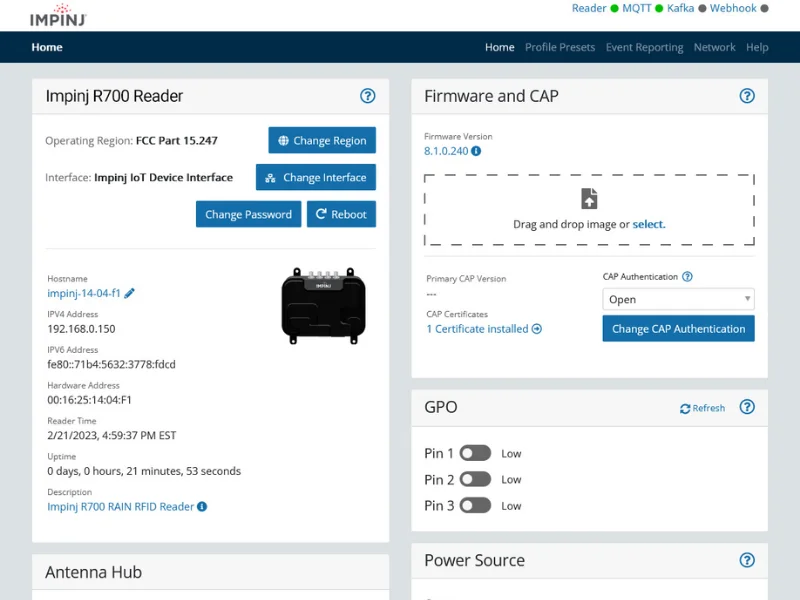Open the CAP Authentication dropdown
Image resolution: width=800 pixels, height=600 pixels.
[678, 299]
